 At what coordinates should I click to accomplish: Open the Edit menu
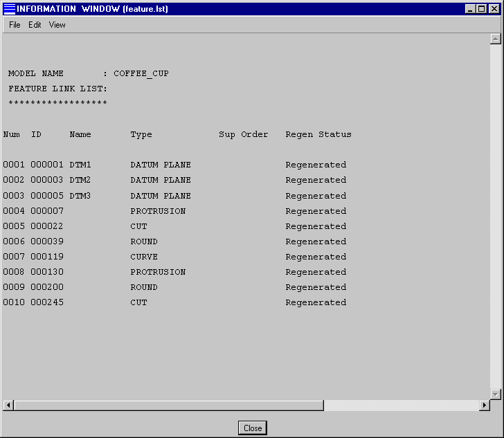pyautogui.click(x=35, y=25)
